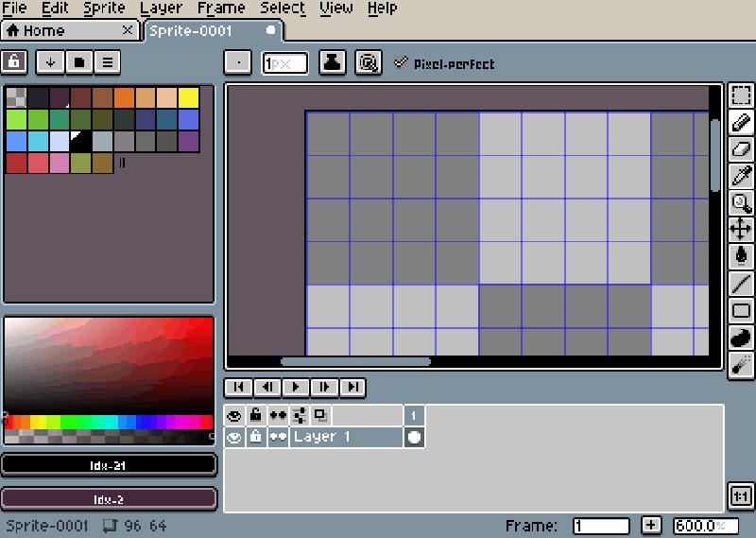Viewport: 756px width, 538px height.
Task: Open the Edit menu
Action: tap(55, 9)
